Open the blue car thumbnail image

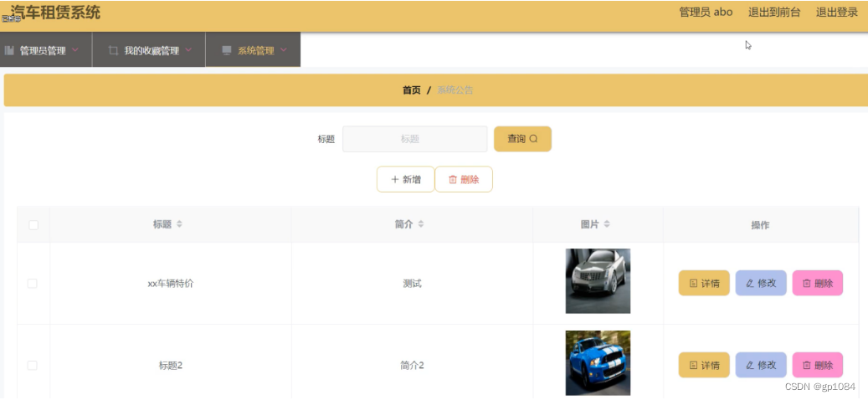coord(598,363)
